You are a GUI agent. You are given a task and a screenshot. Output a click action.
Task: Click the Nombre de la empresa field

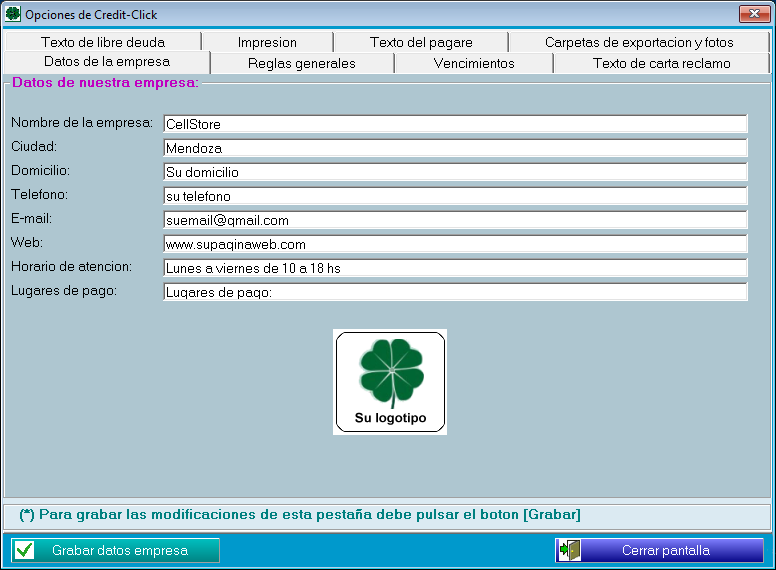tap(455, 124)
